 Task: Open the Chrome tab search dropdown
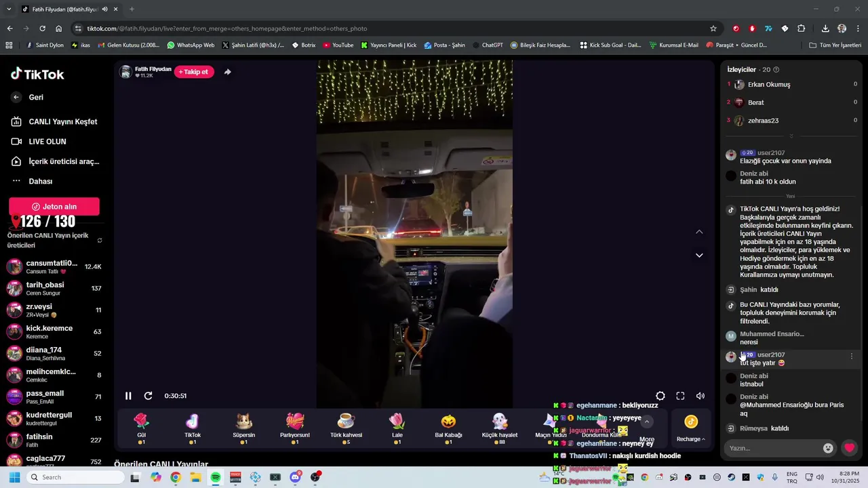(9, 9)
